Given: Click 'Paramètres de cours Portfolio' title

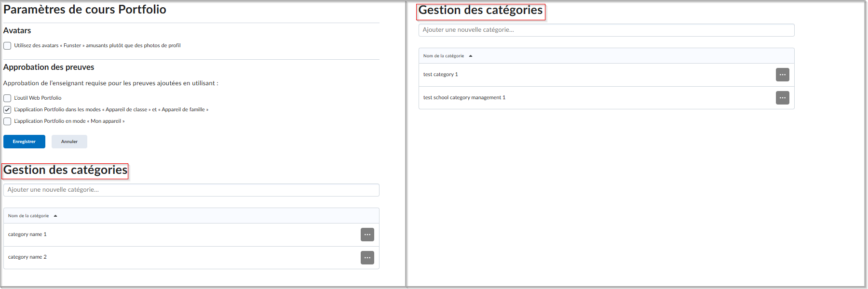Looking at the screenshot, I should click(x=85, y=9).
